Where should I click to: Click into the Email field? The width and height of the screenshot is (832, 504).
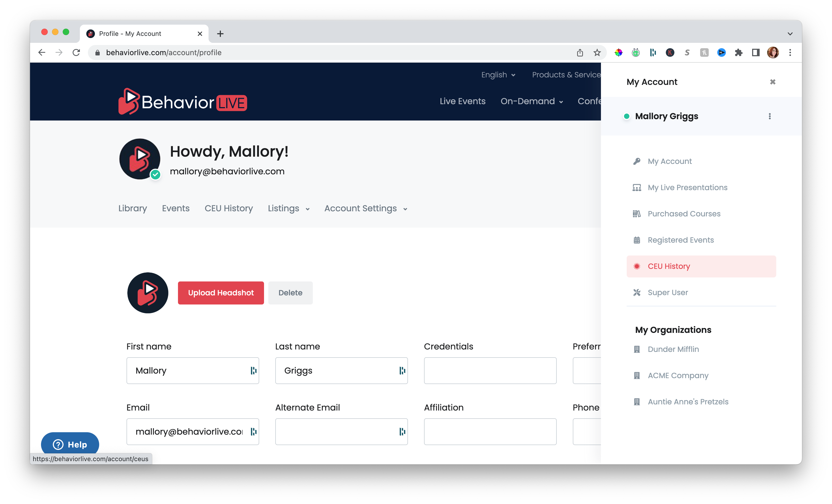193,432
